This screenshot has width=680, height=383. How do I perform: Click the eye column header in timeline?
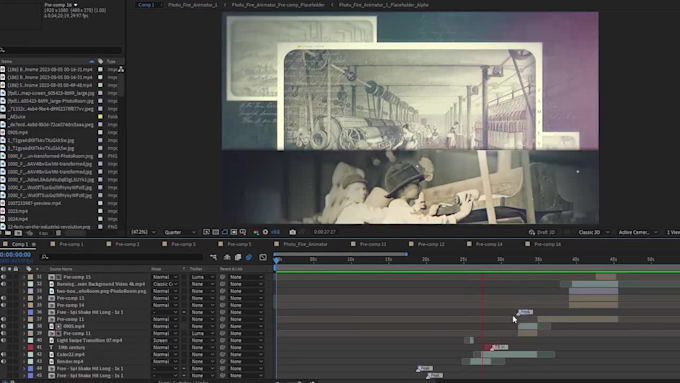pos(3,269)
